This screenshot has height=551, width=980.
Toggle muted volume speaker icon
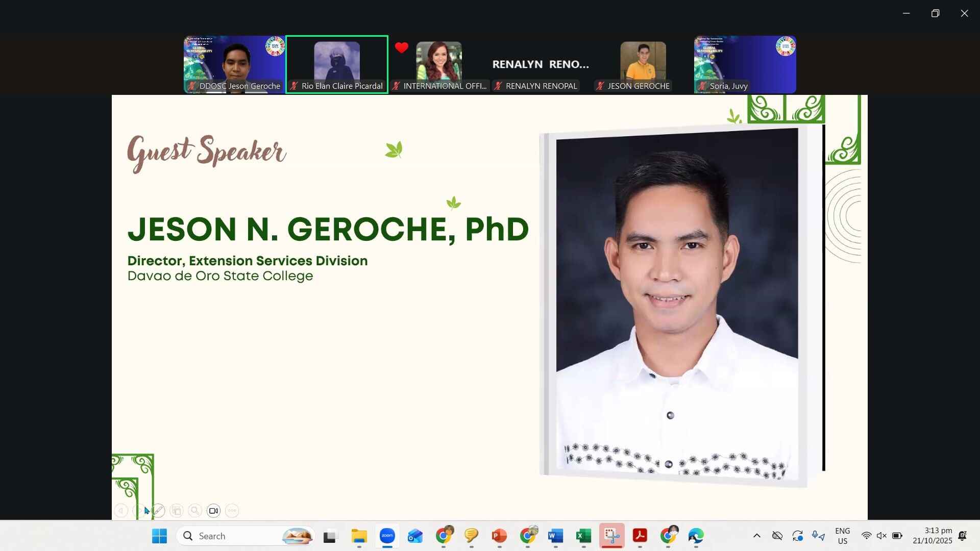click(x=881, y=536)
